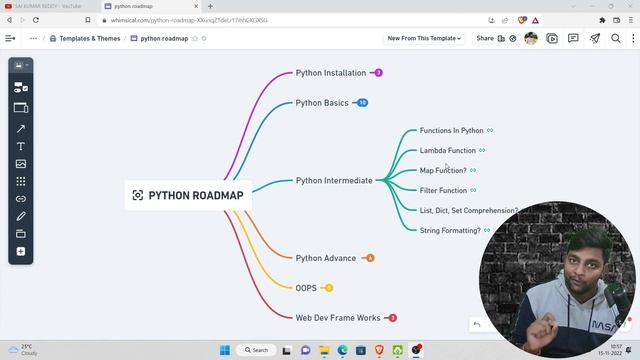Select the Functions In Python node
This screenshot has height=360, width=640.
click(451, 131)
